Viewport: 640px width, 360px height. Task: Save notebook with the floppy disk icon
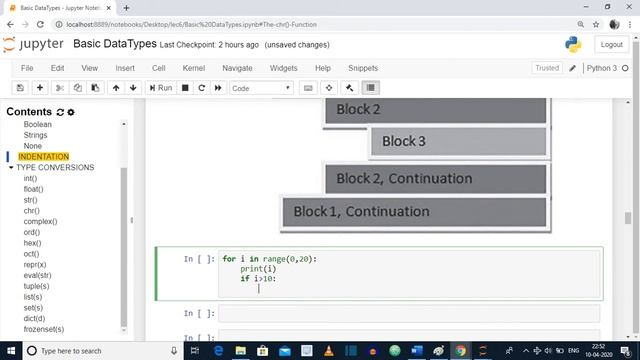(x=20, y=88)
